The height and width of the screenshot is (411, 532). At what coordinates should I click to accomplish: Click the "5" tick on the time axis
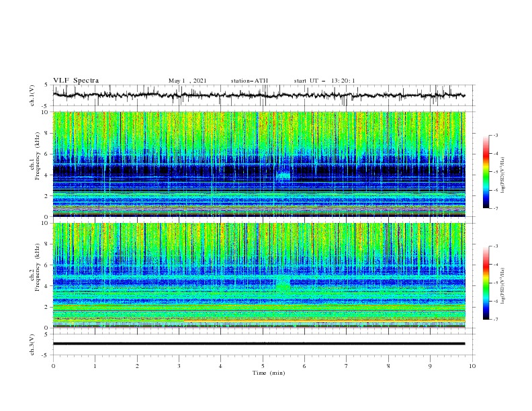coord(263,366)
